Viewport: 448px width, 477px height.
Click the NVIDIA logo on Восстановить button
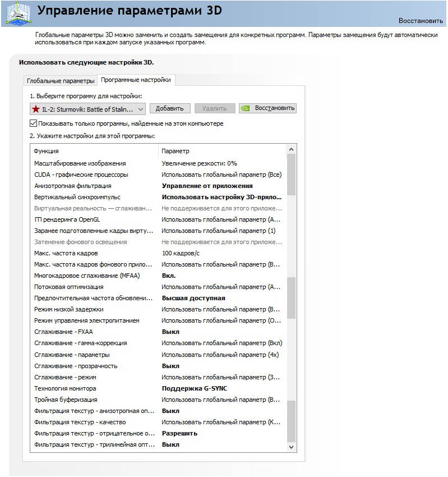245,108
